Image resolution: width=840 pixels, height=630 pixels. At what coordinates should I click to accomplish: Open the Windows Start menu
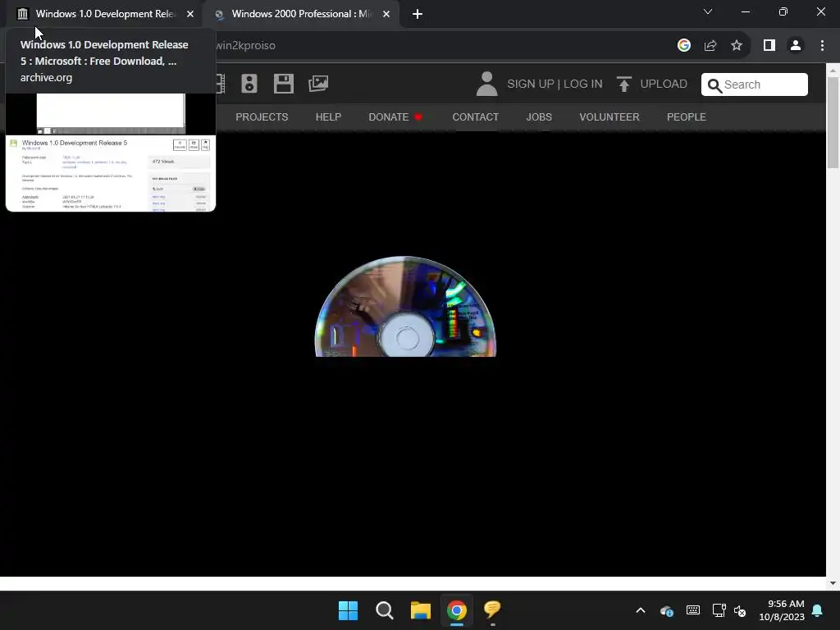point(348,610)
